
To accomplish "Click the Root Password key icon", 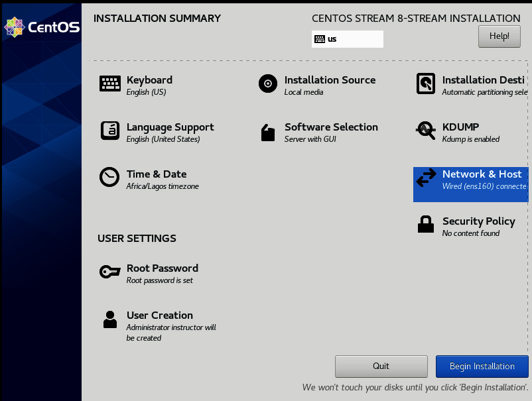I will click(x=110, y=272).
